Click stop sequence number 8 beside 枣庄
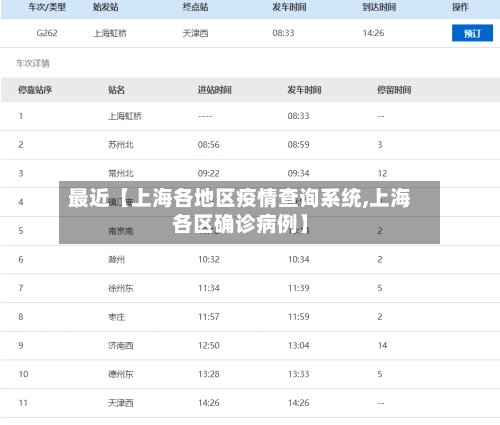Screen dimensions: 500x425 [21, 317]
